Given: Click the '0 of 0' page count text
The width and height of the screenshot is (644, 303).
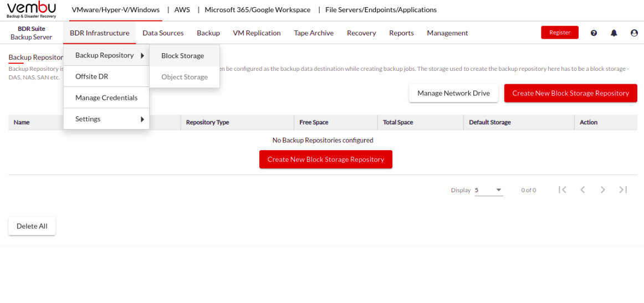Looking at the screenshot, I should pyautogui.click(x=529, y=190).
